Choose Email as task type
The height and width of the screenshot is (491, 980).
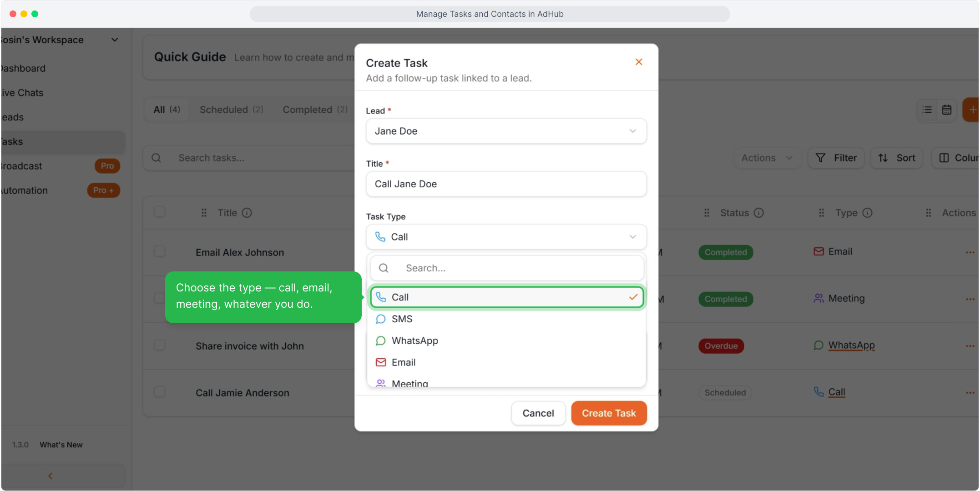[x=507, y=362]
